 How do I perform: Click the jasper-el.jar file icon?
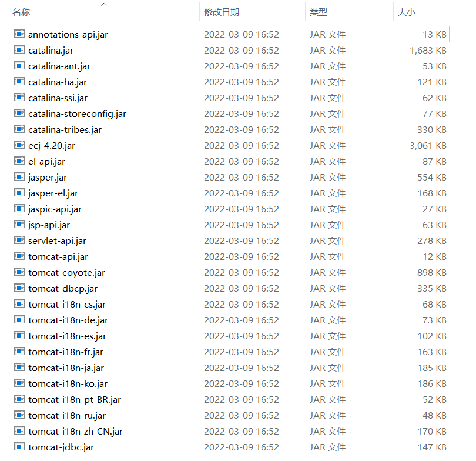[x=19, y=192]
